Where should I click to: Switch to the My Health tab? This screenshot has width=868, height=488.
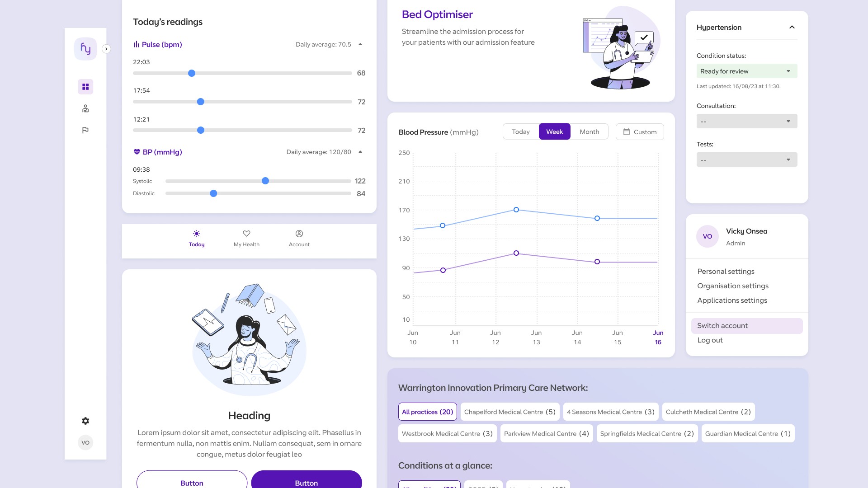[246, 238]
